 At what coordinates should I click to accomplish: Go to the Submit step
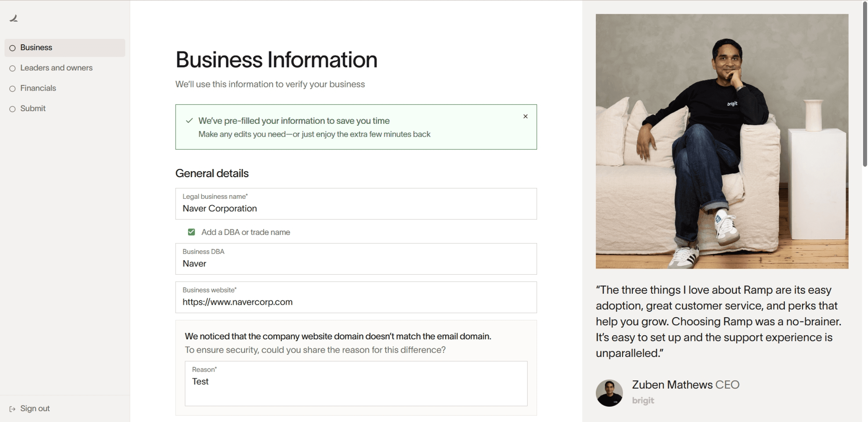[33, 108]
